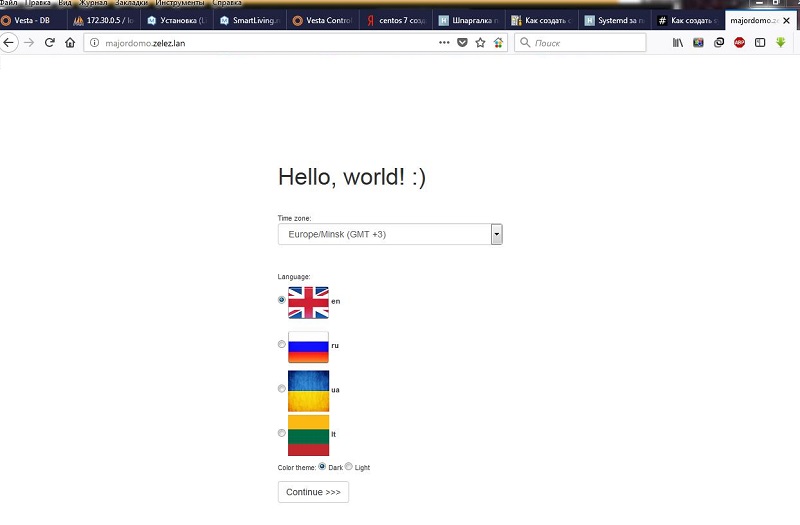Show site information icon in address bar
This screenshot has height=525, width=800.
[x=94, y=43]
